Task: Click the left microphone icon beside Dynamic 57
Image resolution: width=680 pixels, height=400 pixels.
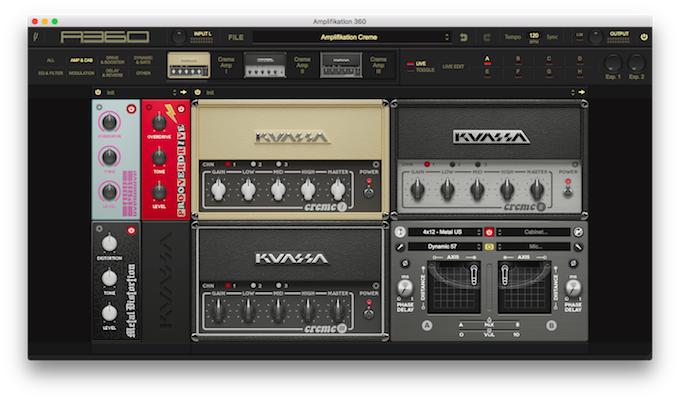Action: [x=400, y=247]
